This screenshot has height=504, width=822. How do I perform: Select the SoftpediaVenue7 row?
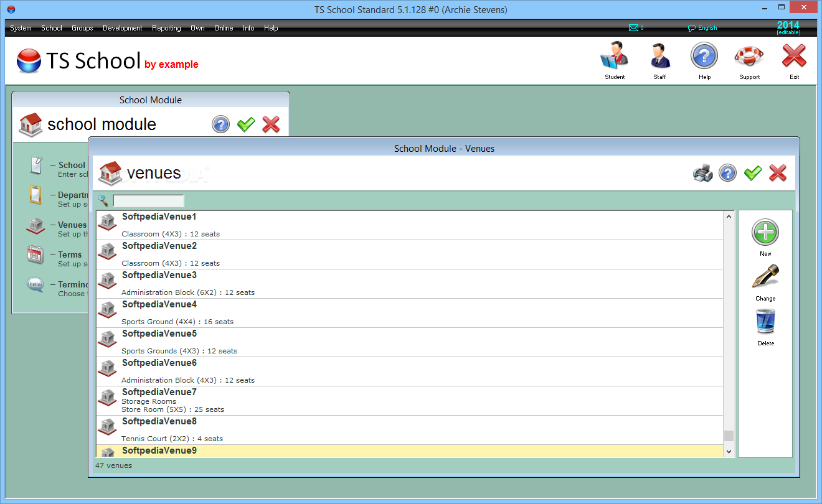[410, 401]
